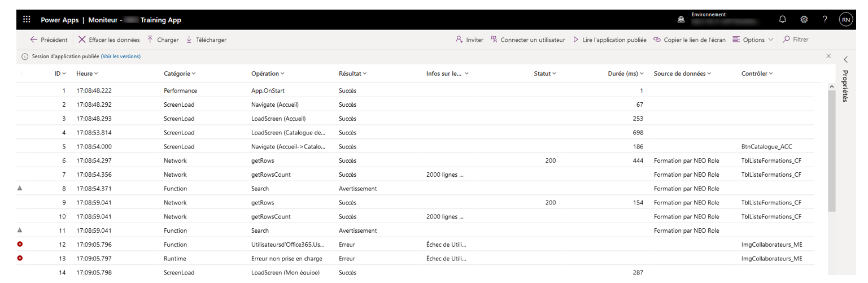Viewport: 868px width, 283px height.
Task: Click Copier le lien de l'écran
Action: coord(690,40)
